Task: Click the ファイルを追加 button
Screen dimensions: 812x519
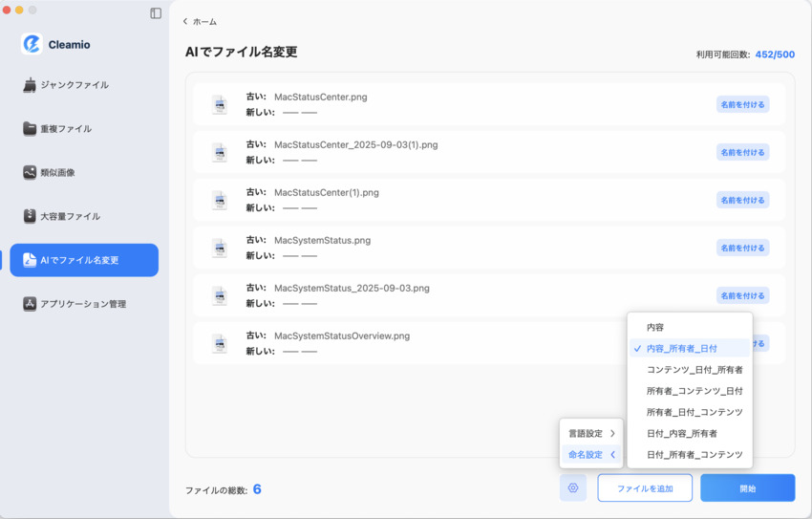Action: point(645,487)
